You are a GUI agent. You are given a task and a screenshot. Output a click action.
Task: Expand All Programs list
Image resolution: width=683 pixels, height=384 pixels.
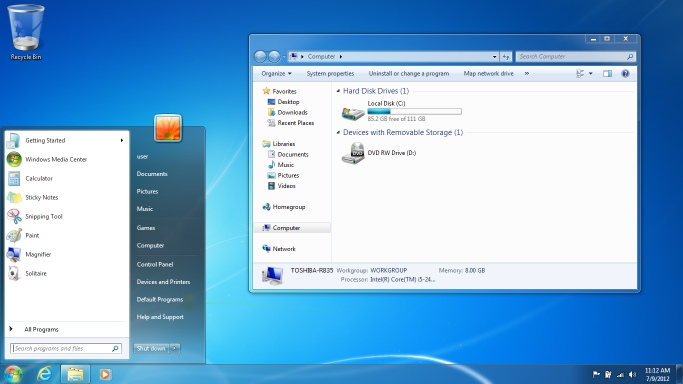point(66,329)
